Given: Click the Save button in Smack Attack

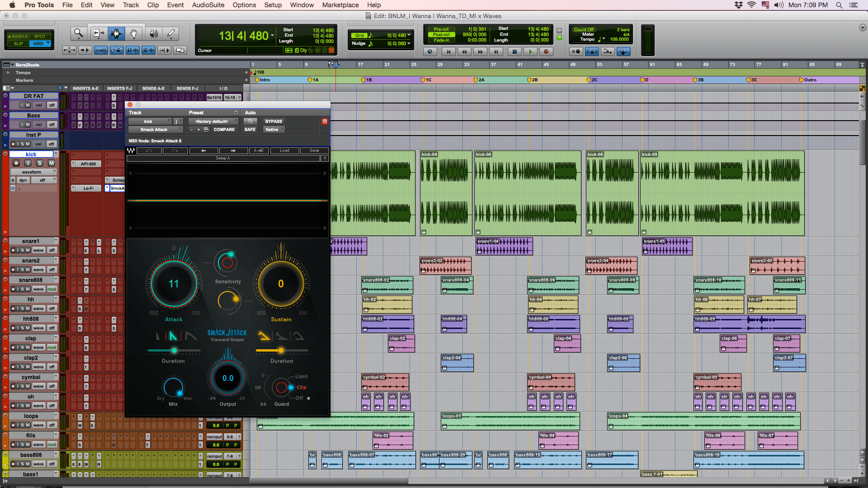Looking at the screenshot, I should point(314,150).
